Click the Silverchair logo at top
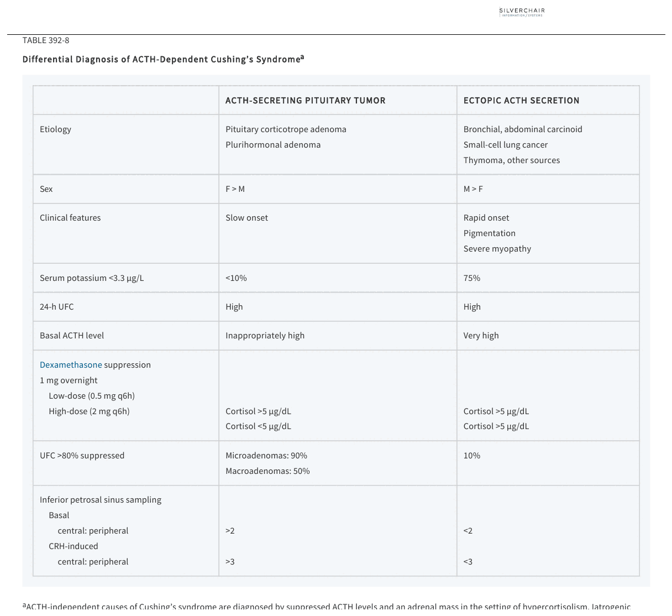Image resolution: width=672 pixels, height=616 pixels. point(522,12)
